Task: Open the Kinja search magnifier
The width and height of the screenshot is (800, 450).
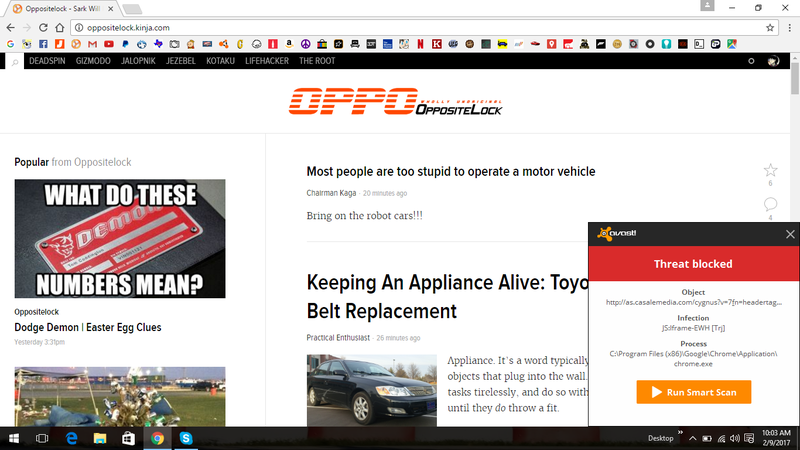Action: point(15,62)
